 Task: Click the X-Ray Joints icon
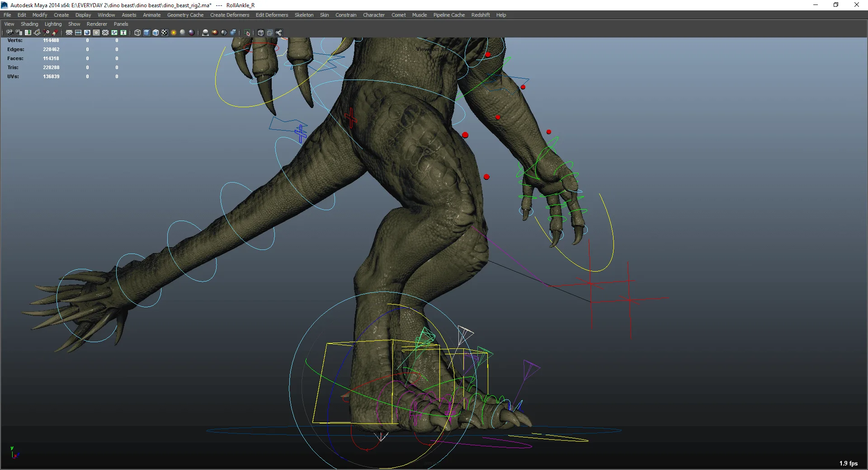click(279, 33)
